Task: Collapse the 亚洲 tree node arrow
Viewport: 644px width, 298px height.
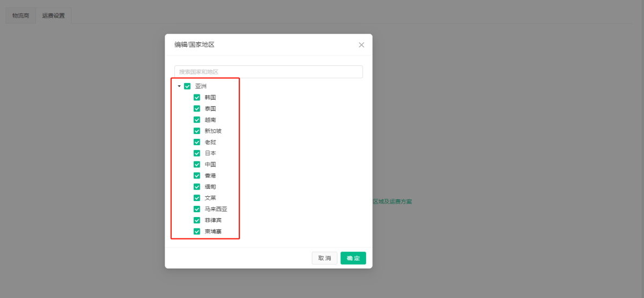Action: [179, 86]
